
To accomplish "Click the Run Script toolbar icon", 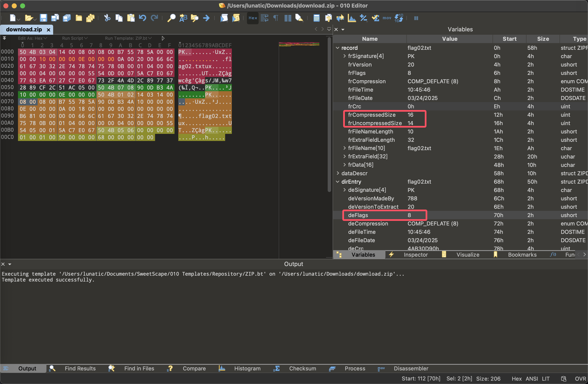I will click(x=224, y=18).
